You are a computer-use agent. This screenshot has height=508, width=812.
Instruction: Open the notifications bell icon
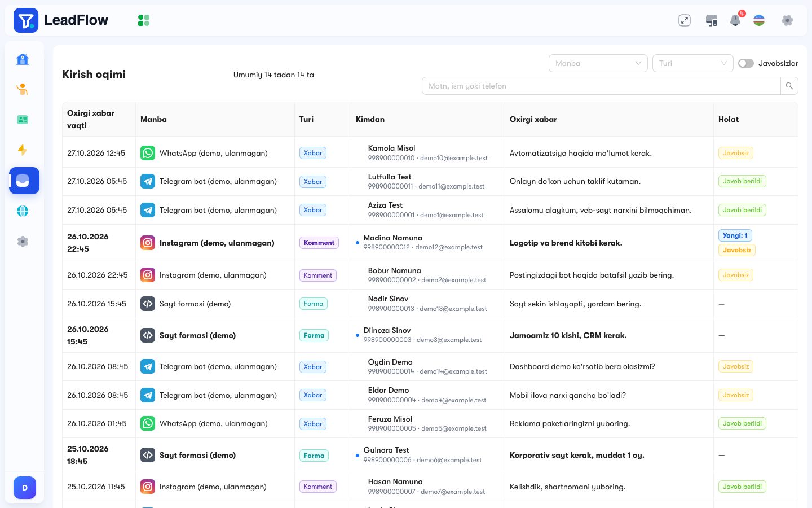pyautogui.click(x=735, y=20)
